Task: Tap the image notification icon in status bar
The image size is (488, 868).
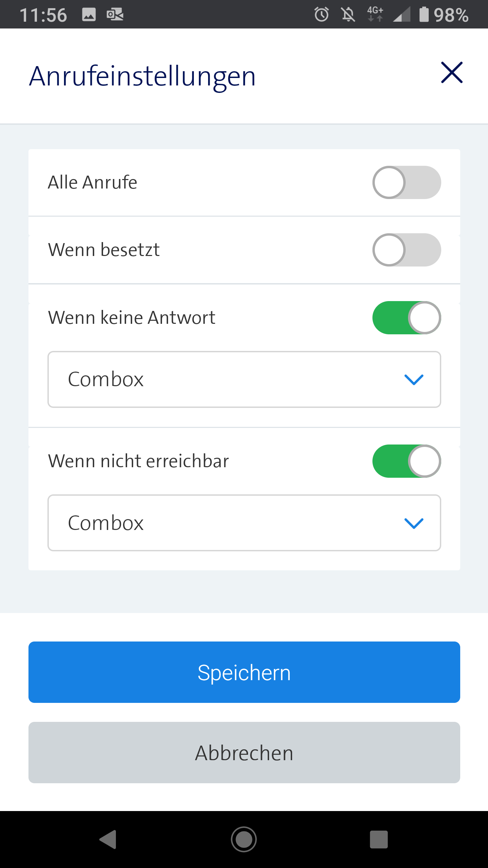Action: coord(89,15)
